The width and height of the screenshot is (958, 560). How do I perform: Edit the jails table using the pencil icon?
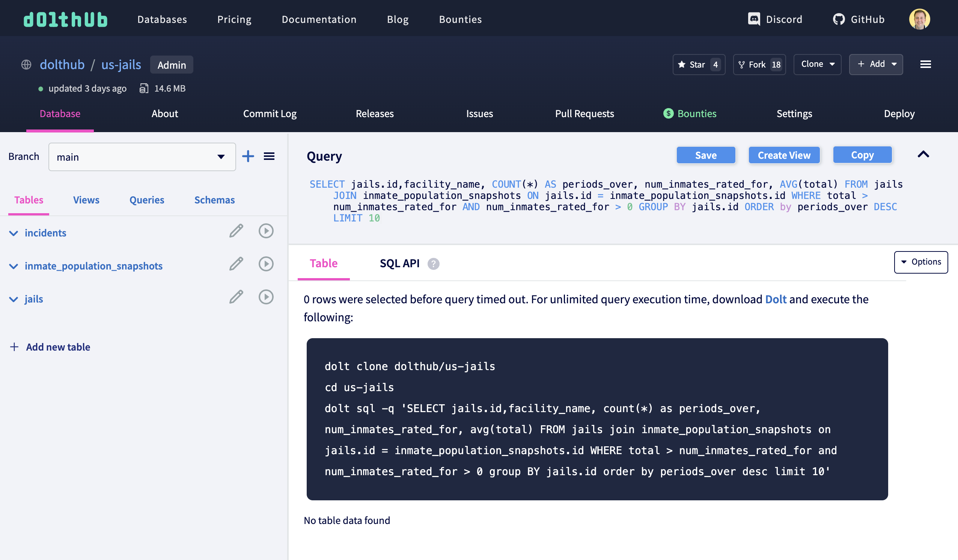pos(236,297)
